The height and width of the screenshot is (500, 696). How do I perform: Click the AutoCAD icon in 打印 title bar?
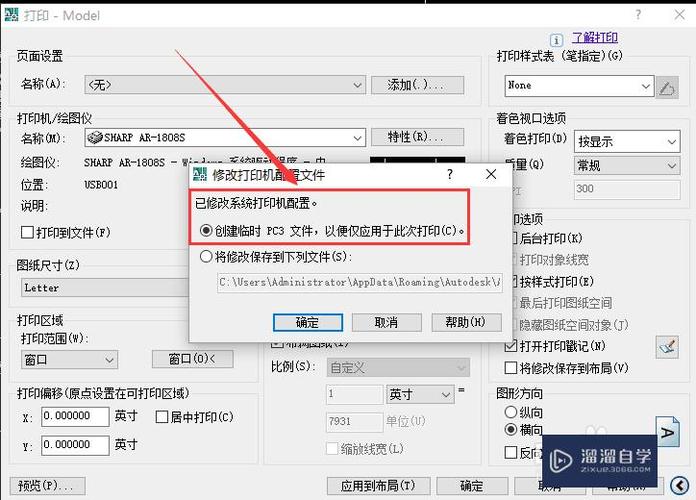point(12,15)
